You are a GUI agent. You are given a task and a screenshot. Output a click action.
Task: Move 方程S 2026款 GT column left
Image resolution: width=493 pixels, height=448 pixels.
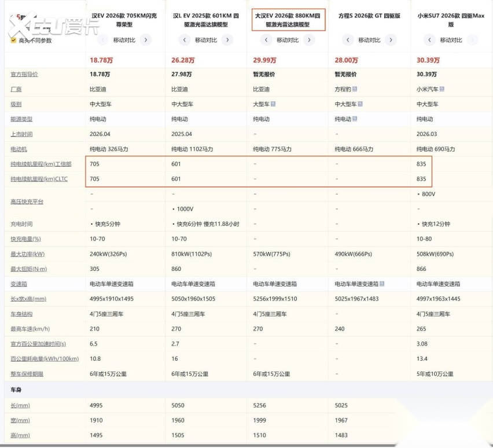(348, 40)
